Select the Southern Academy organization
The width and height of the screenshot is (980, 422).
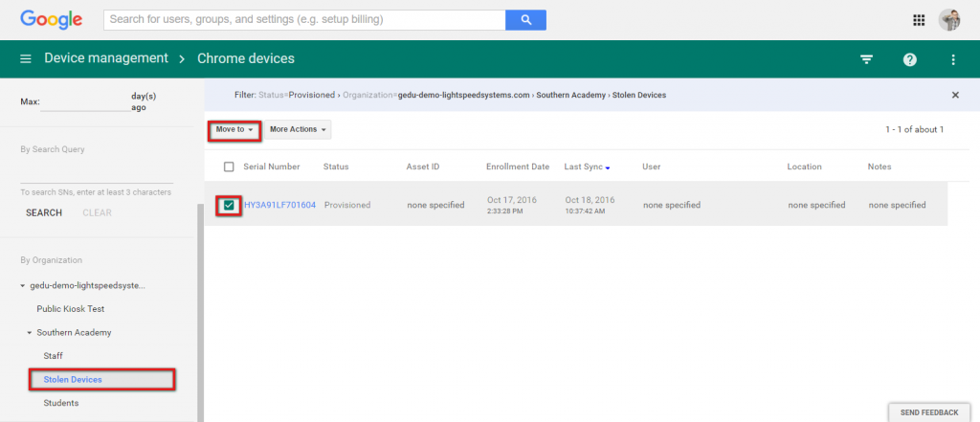click(74, 333)
